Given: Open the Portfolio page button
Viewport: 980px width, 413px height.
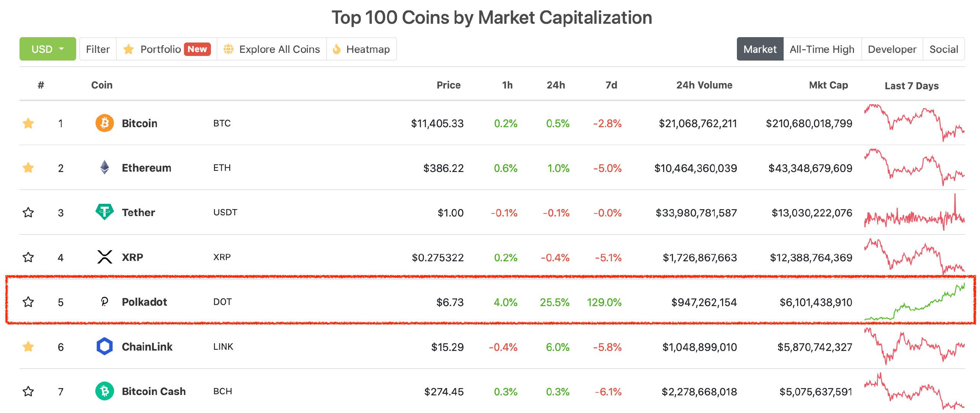Looking at the screenshot, I should point(167,49).
